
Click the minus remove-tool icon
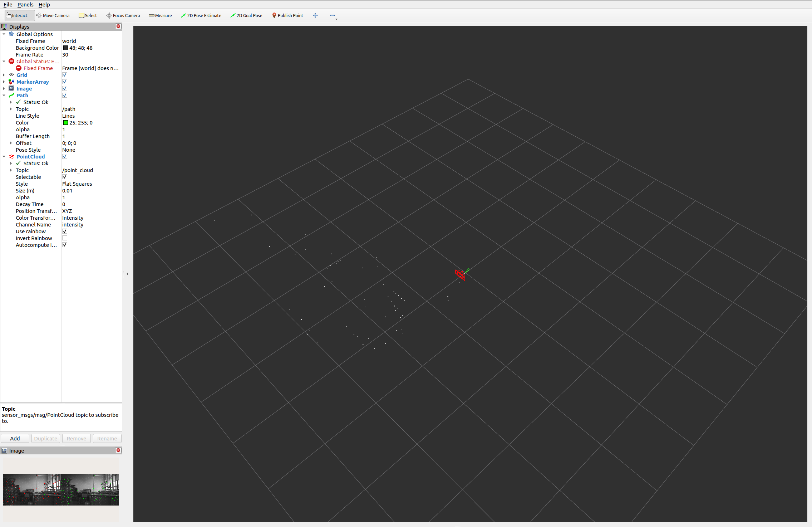click(332, 15)
